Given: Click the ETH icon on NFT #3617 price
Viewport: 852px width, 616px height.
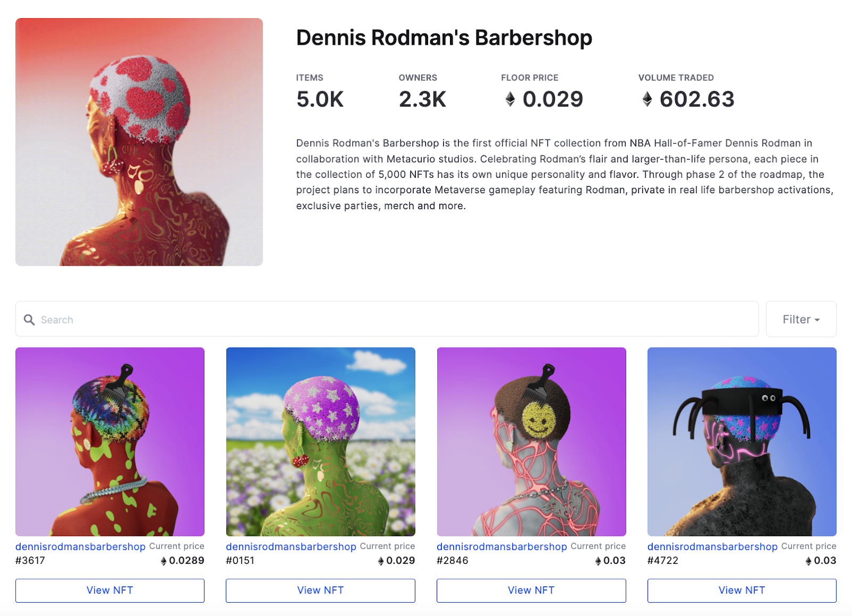Looking at the screenshot, I should click(163, 561).
